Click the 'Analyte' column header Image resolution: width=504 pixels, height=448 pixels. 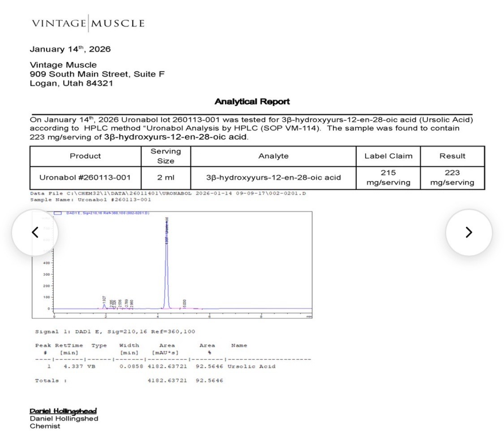[273, 156]
